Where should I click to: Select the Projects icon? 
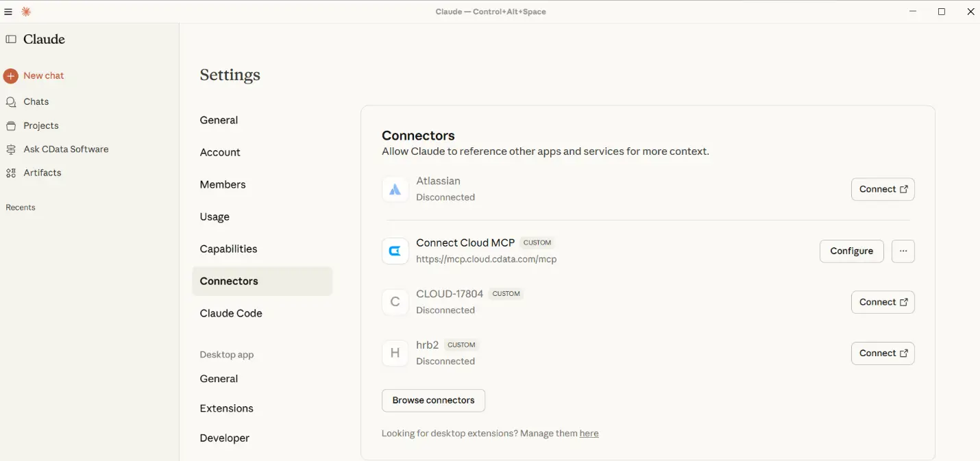point(10,125)
